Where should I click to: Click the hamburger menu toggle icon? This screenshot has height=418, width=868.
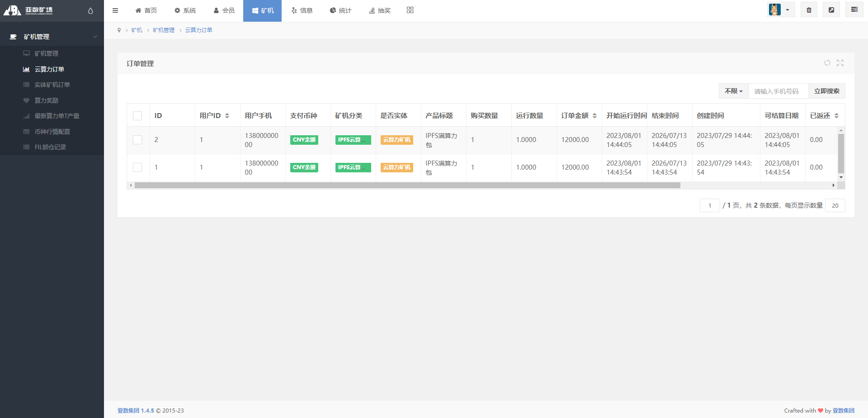pos(115,10)
